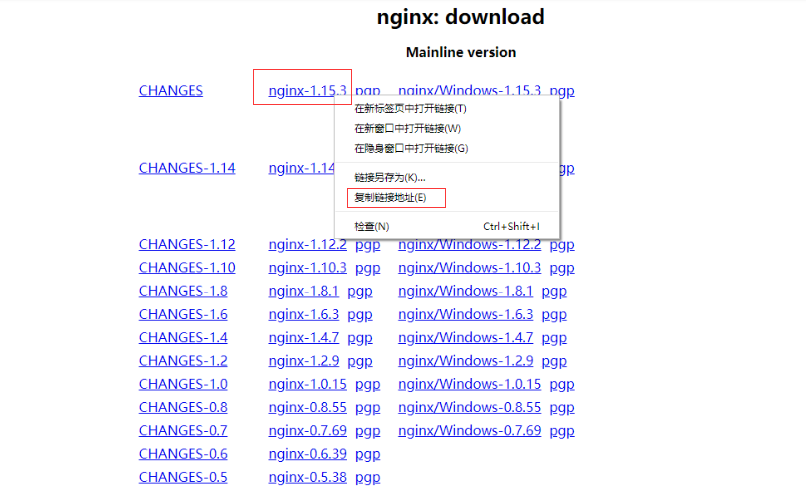This screenshot has height=501, width=806.
Task: Open pgp link next to nginx-0.7.69
Action: point(368,431)
